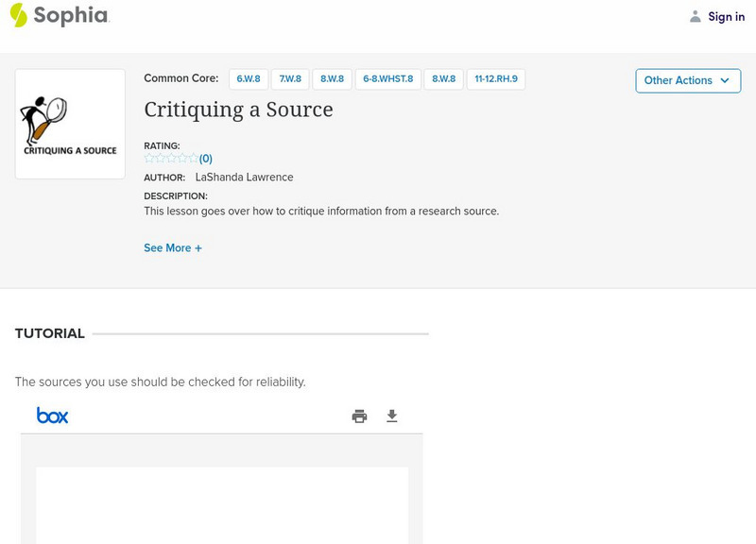
Task: Open the first 8.W.8 standard tag
Action: pyautogui.click(x=332, y=79)
